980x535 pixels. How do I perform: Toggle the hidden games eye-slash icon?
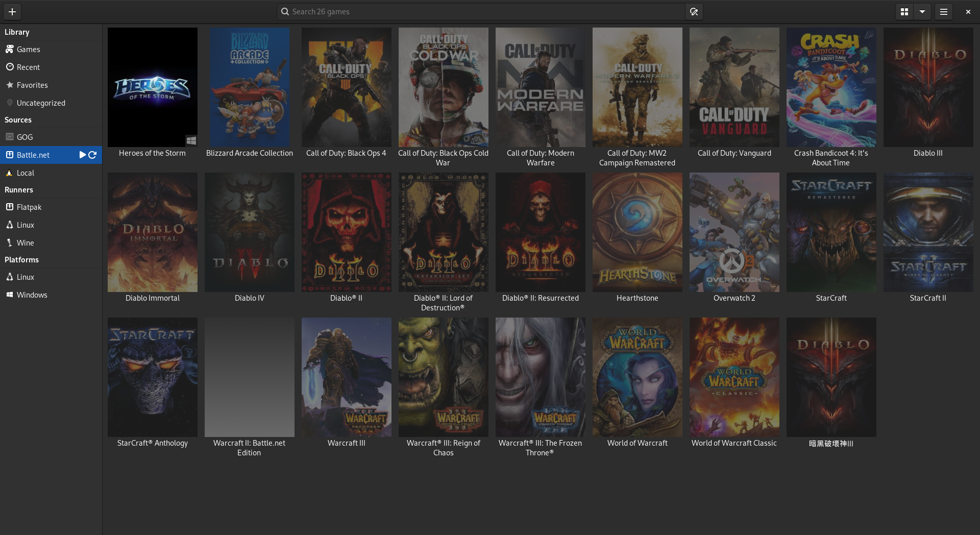694,11
